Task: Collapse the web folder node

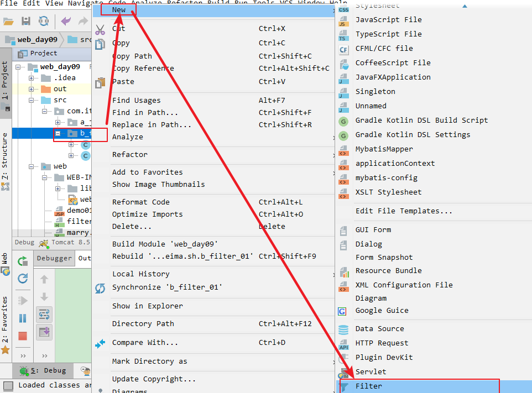Action: click(x=31, y=167)
